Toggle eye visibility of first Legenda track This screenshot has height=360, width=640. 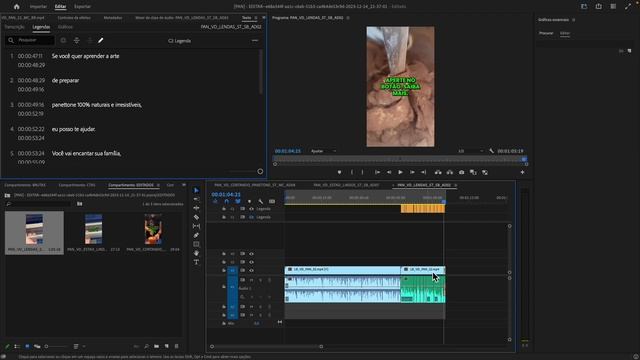pos(251,209)
